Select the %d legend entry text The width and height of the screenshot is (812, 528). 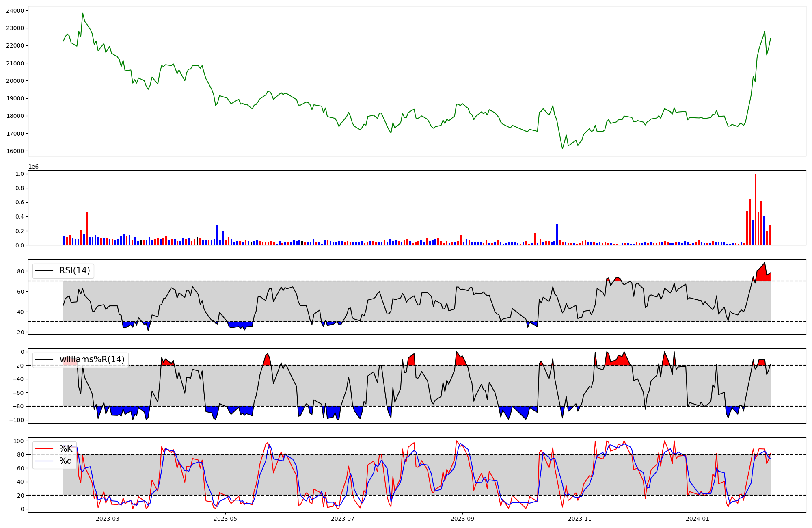(66, 461)
